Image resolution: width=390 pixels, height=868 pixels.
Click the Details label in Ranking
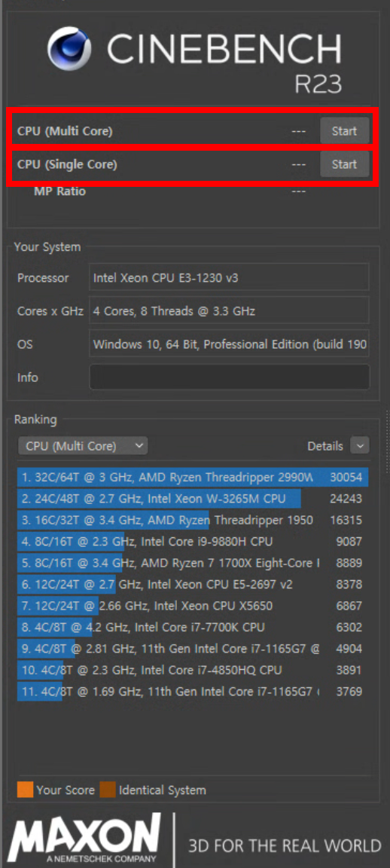tap(325, 446)
